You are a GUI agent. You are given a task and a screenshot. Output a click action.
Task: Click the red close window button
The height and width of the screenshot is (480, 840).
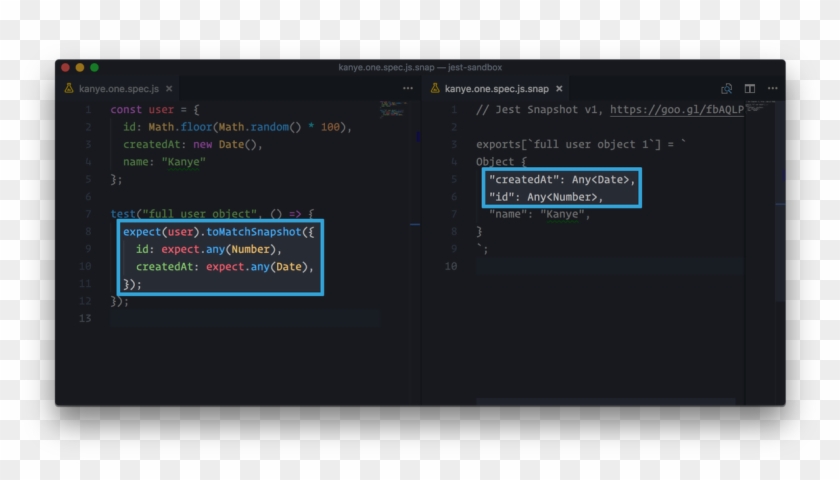click(x=66, y=67)
